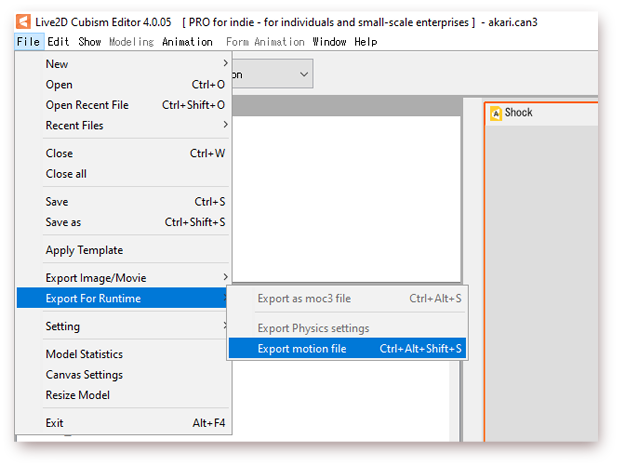Open the Window menu
This screenshot has width=628, height=463.
(x=329, y=42)
